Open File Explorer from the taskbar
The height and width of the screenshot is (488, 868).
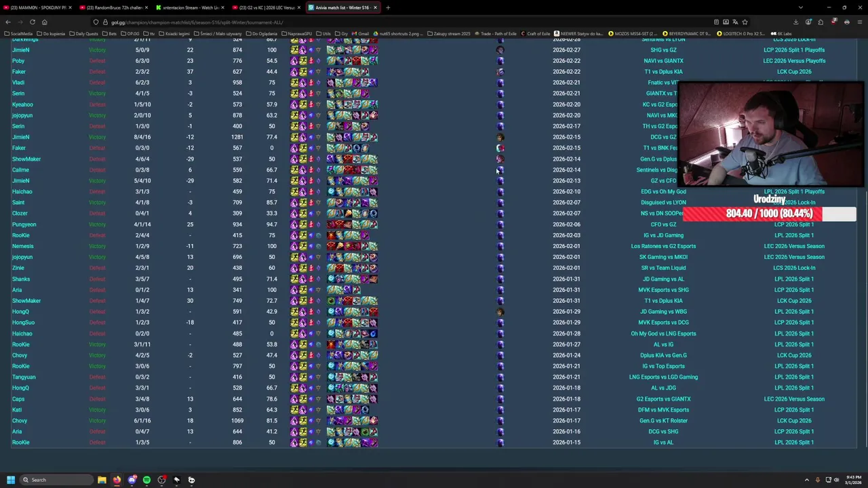[102, 480]
